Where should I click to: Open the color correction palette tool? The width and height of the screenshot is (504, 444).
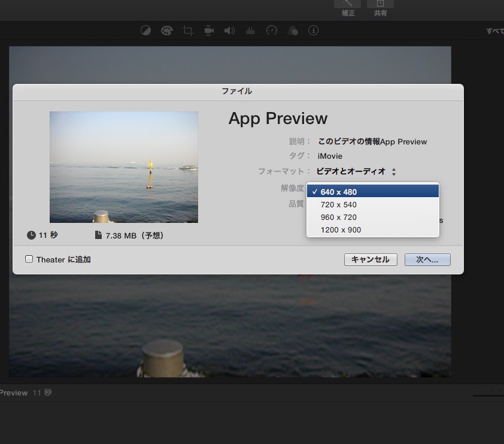tap(166, 31)
